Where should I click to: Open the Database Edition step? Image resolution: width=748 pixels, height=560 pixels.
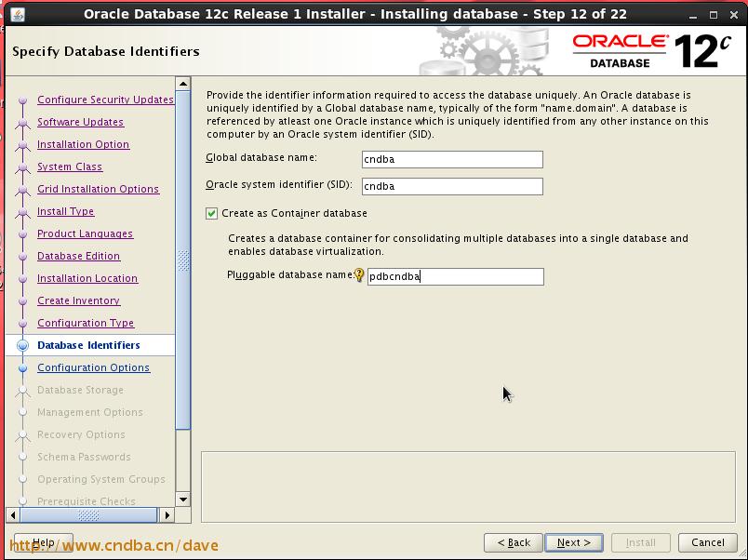click(x=79, y=256)
